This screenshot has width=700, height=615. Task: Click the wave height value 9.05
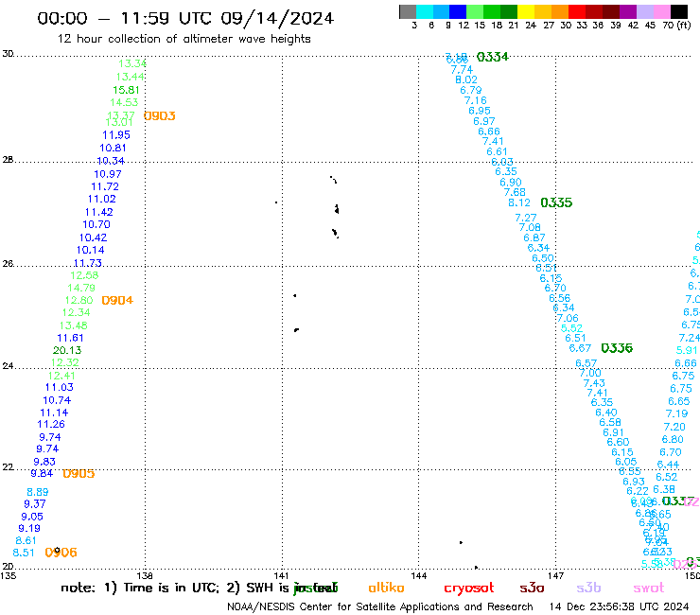pos(32,518)
